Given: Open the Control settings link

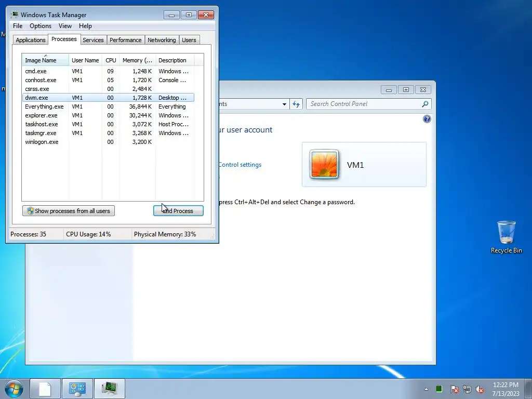Looking at the screenshot, I should [x=240, y=165].
